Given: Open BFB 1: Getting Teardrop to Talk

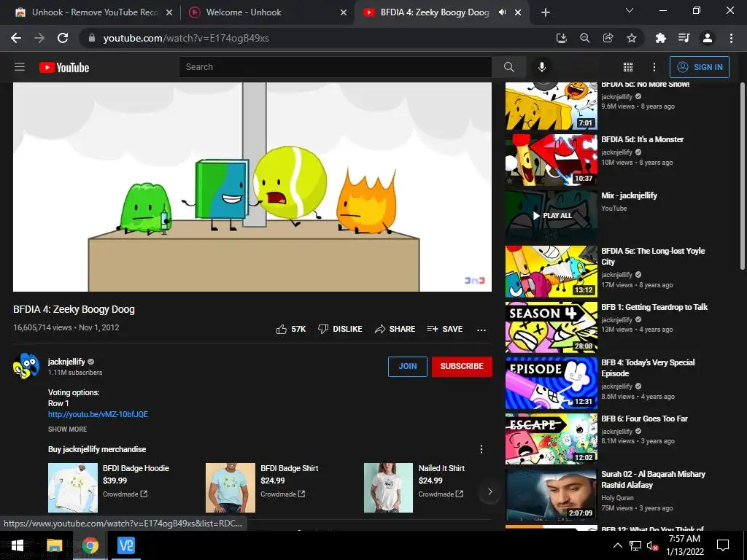Looking at the screenshot, I should [x=551, y=327].
